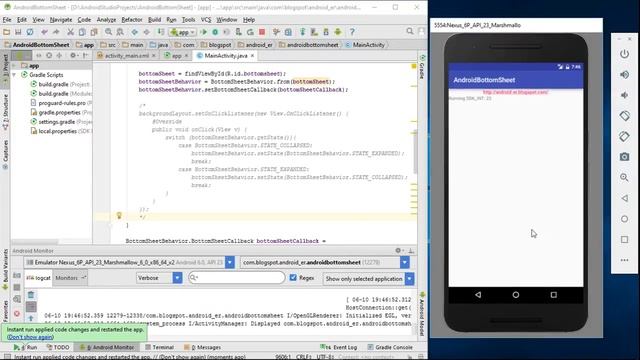Open the Messages tool window
Viewport: 640px width, 360px height.
click(x=202, y=347)
